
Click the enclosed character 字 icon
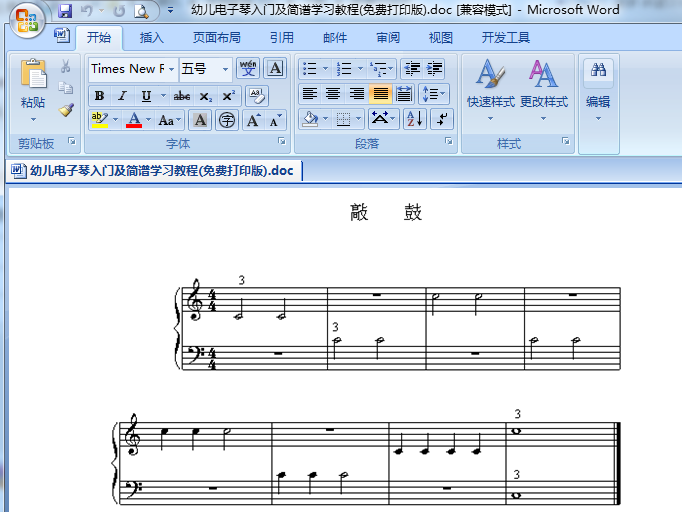227,120
